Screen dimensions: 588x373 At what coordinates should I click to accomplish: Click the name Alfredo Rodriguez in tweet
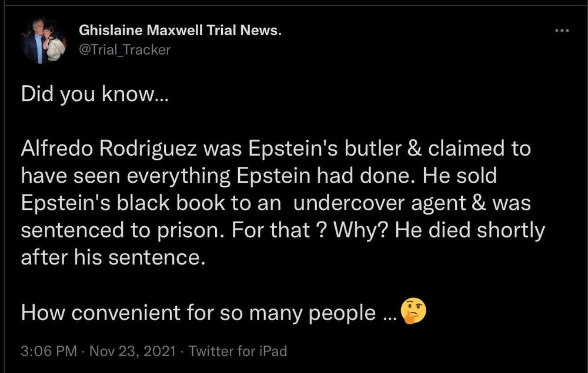tap(110, 149)
